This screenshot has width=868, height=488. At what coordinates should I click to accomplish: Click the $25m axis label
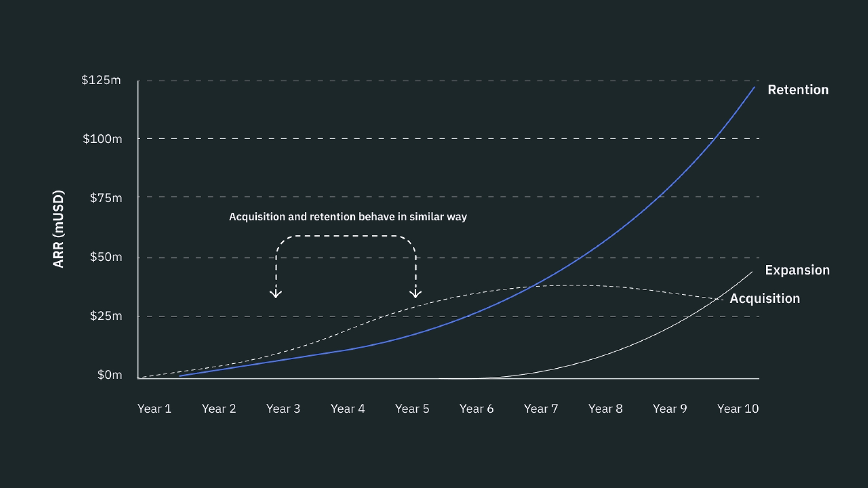click(x=106, y=316)
